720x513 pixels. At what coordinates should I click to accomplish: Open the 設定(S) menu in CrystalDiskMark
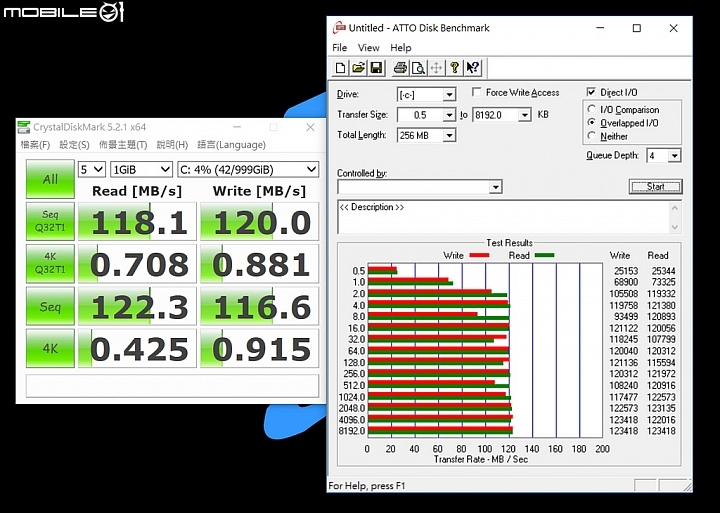pyautogui.click(x=74, y=145)
